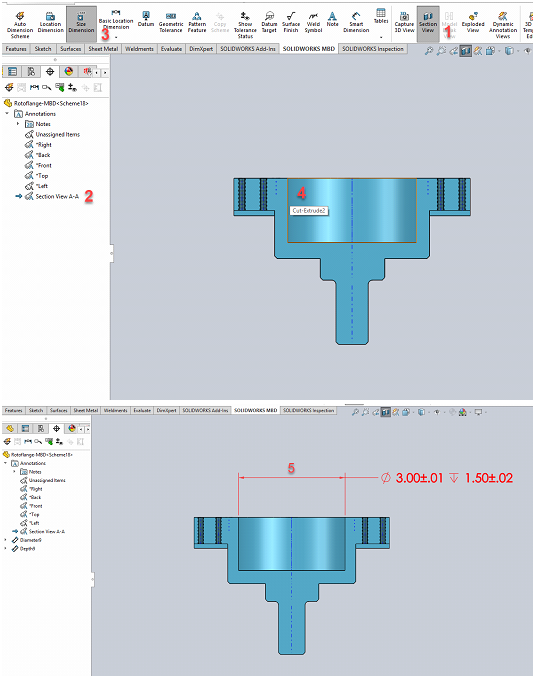Select DimXpertManager crosshair tab in lower panel
The width and height of the screenshot is (533, 680).
coord(56,429)
